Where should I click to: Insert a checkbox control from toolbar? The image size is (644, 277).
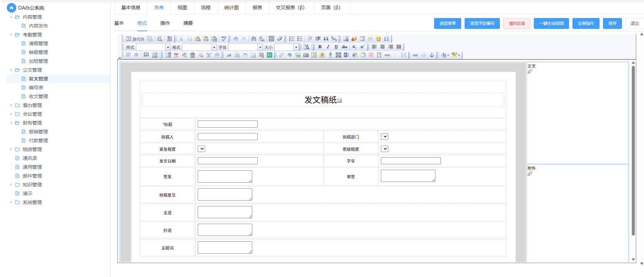(x=128, y=55)
